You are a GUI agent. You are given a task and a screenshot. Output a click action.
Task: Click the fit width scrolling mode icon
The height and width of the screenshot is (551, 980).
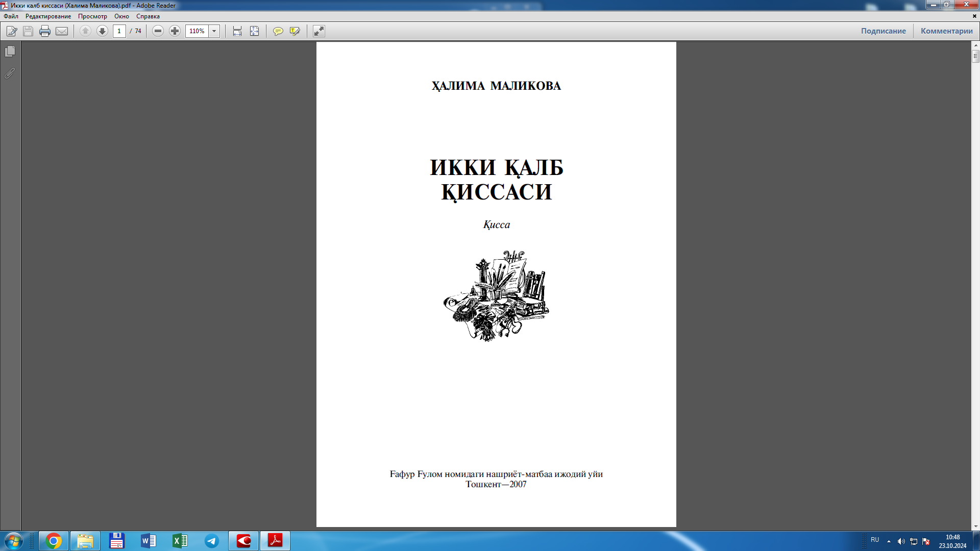[237, 31]
